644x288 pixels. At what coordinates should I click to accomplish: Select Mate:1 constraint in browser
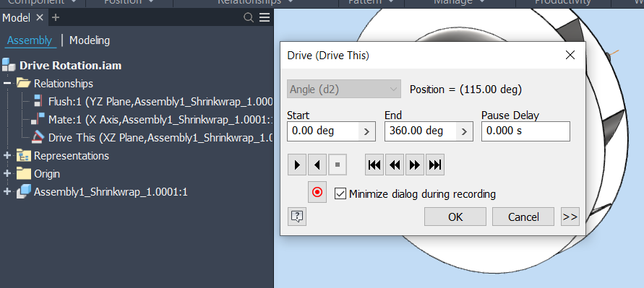(x=160, y=119)
